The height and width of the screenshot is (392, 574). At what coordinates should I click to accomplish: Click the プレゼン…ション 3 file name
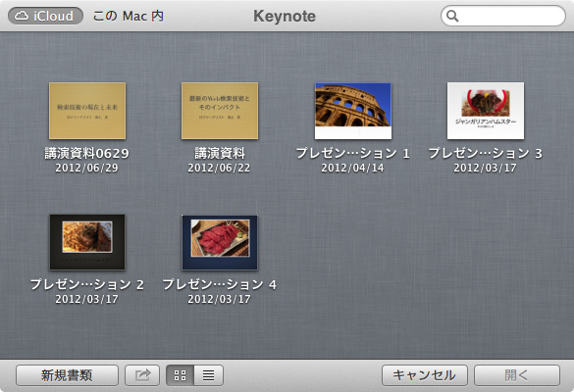click(x=485, y=153)
